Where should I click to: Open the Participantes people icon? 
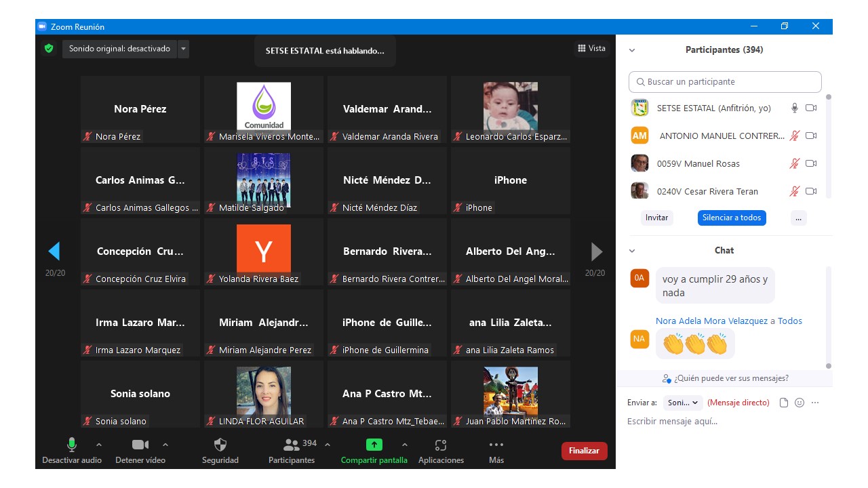(292, 445)
